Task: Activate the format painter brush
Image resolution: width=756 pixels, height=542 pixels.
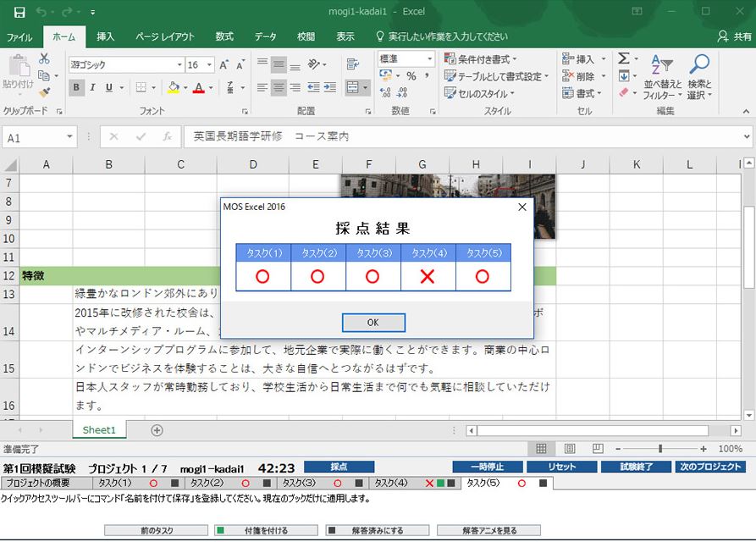Action: point(44,91)
